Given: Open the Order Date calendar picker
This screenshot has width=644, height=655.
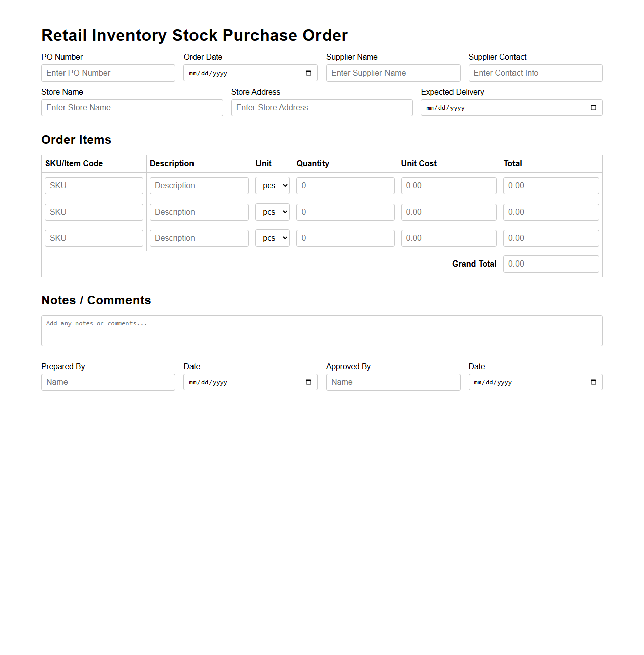Looking at the screenshot, I should pyautogui.click(x=308, y=73).
